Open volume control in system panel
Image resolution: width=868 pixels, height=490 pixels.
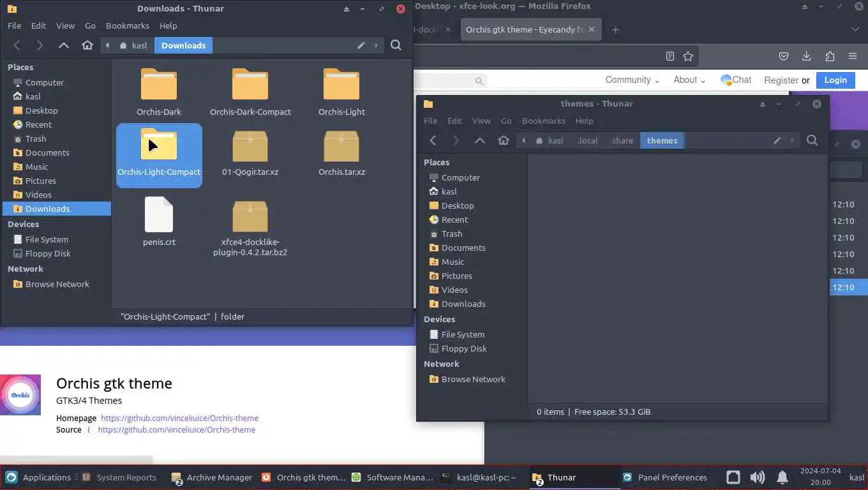[x=758, y=477]
